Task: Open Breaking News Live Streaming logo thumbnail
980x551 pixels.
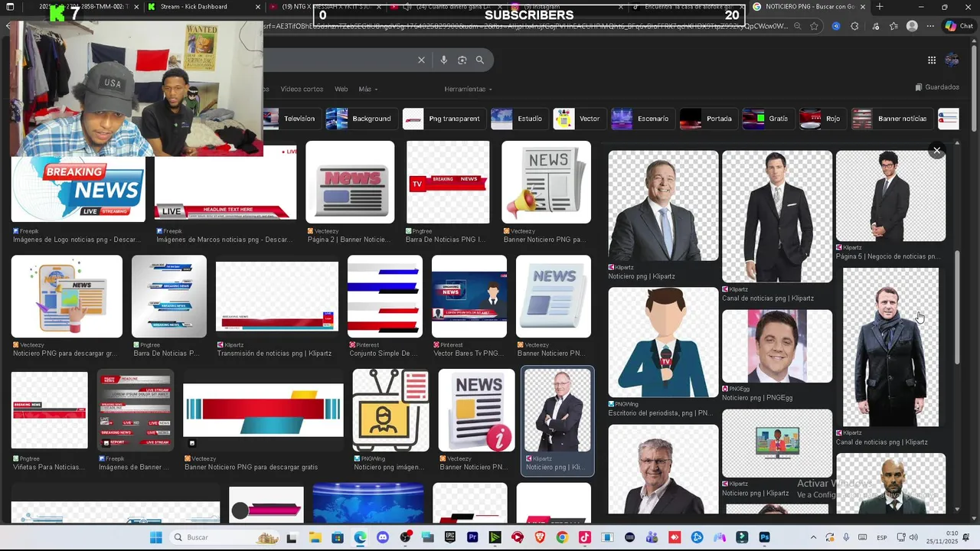Action: pyautogui.click(x=78, y=189)
